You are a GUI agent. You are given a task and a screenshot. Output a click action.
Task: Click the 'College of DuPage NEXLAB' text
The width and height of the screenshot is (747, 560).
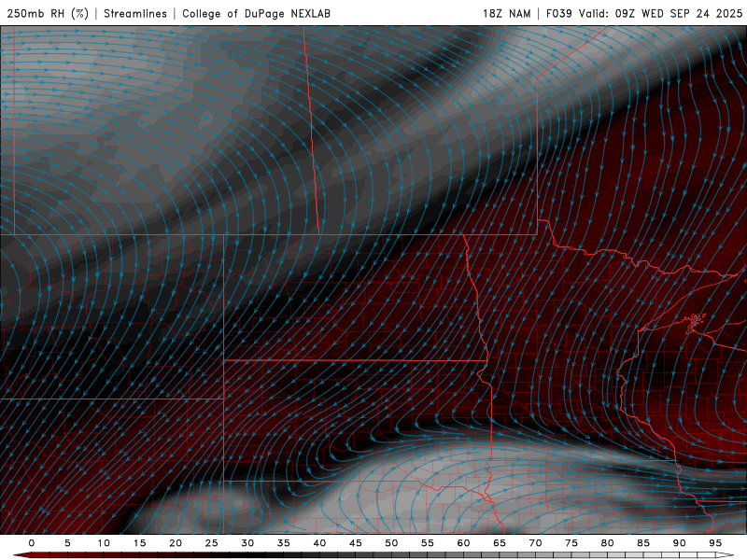pos(256,13)
